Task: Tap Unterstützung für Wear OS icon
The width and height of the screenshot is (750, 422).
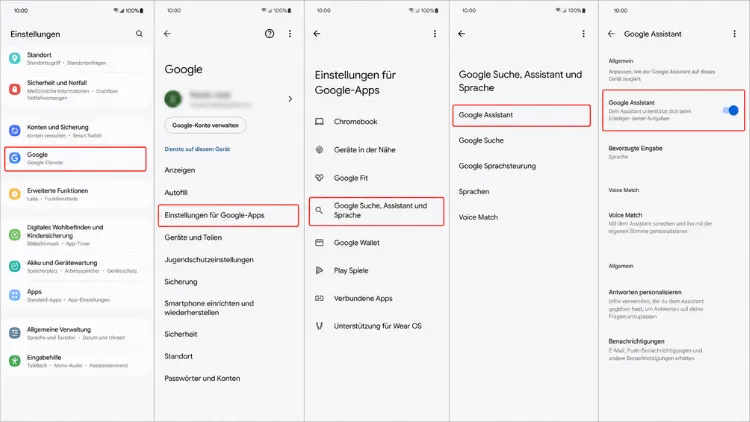Action: 319,326
